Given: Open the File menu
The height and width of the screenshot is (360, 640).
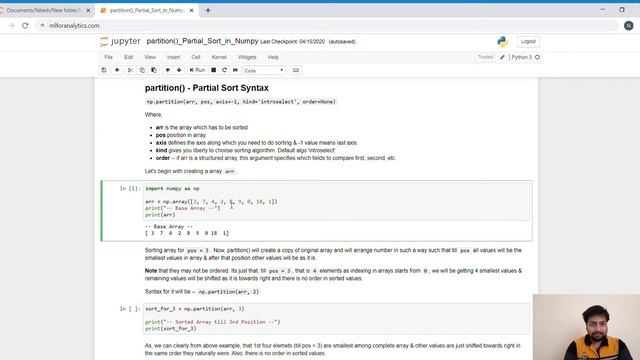Looking at the screenshot, I should [x=108, y=57].
